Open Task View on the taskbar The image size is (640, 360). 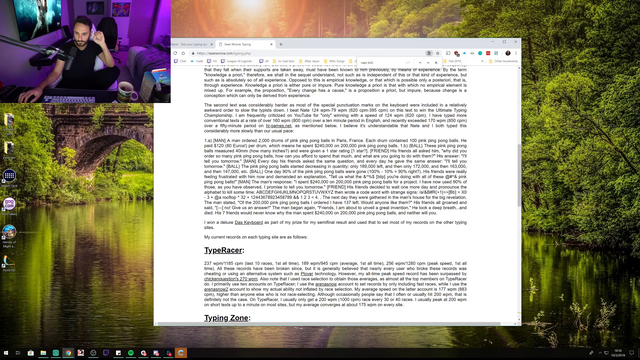[x=18, y=353]
